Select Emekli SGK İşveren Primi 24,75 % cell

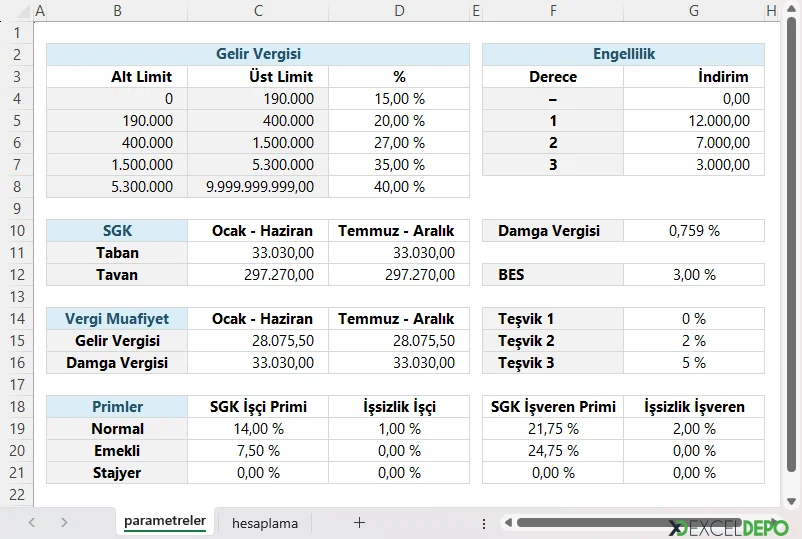pos(553,451)
